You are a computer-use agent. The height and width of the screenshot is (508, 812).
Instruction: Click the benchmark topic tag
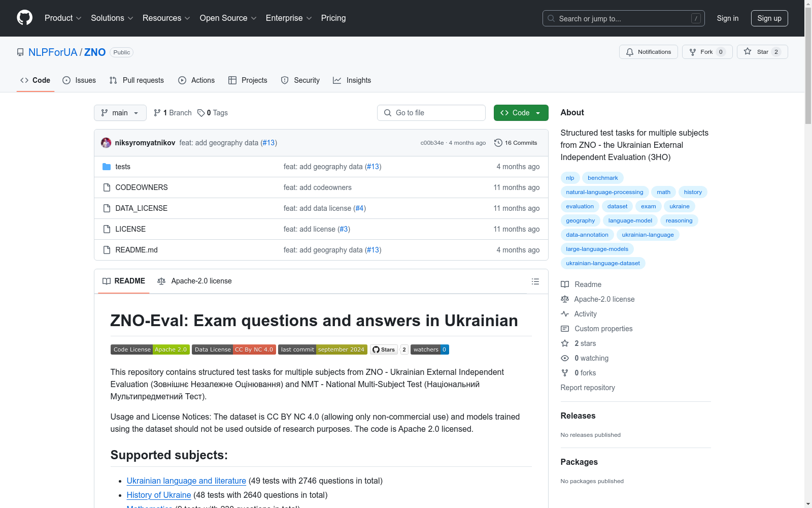pyautogui.click(x=603, y=178)
